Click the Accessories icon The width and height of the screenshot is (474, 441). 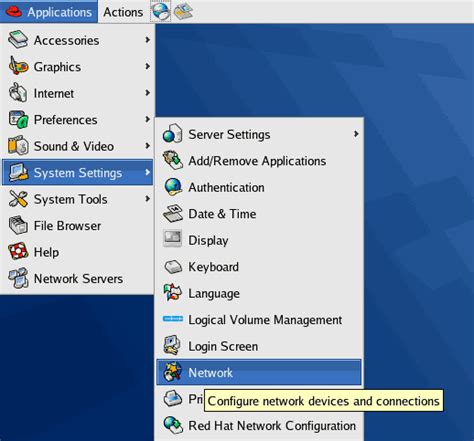click(18, 40)
